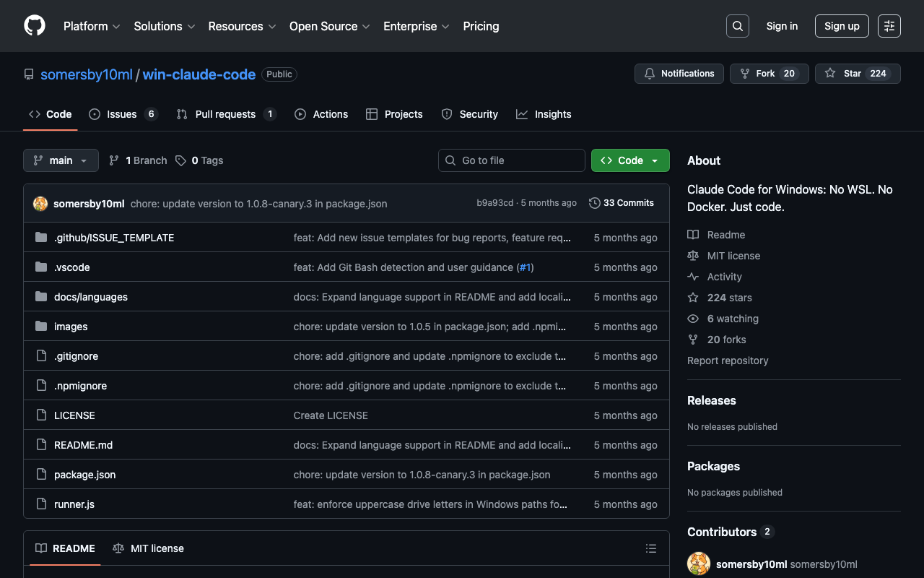The image size is (924, 578).
Task: Switch to the Issues tab
Action: 122,114
